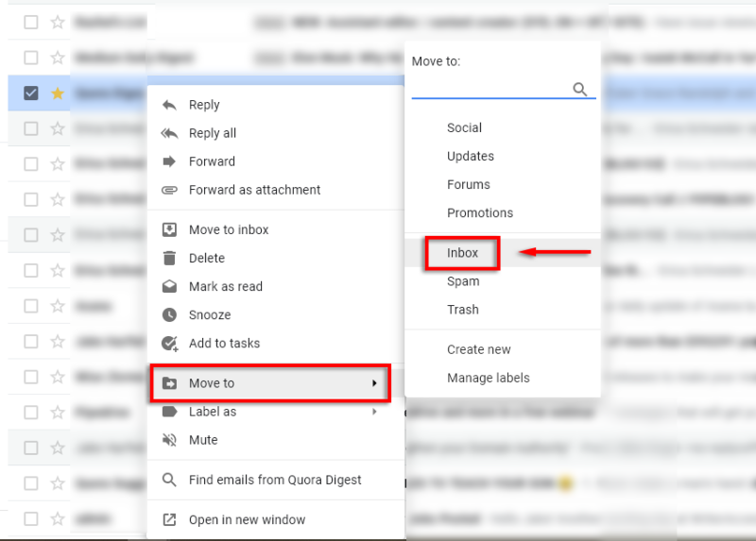Viewport: 756px width, 541px height.
Task: Select Mark as read menu entry
Action: tap(226, 286)
